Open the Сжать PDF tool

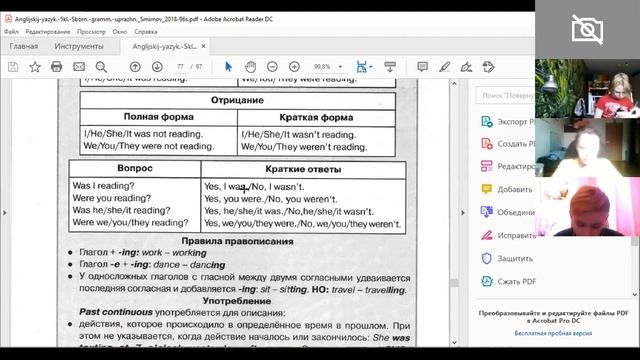(x=508, y=281)
